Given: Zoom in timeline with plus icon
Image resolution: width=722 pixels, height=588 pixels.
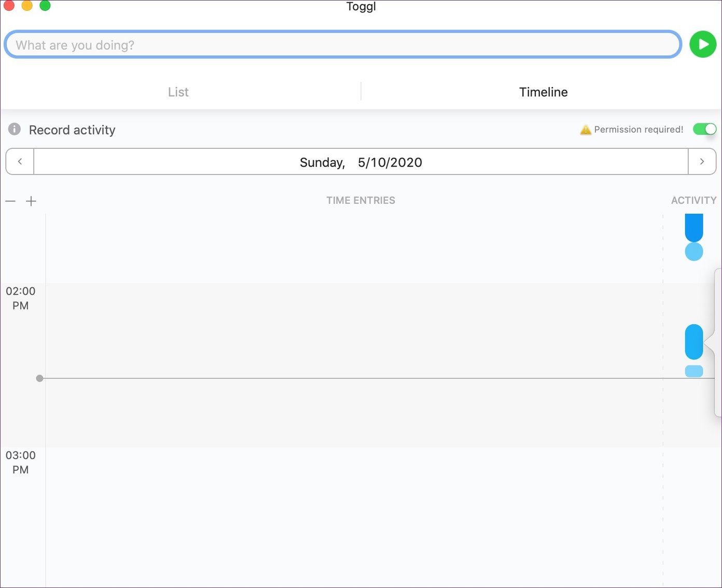Looking at the screenshot, I should click(31, 201).
